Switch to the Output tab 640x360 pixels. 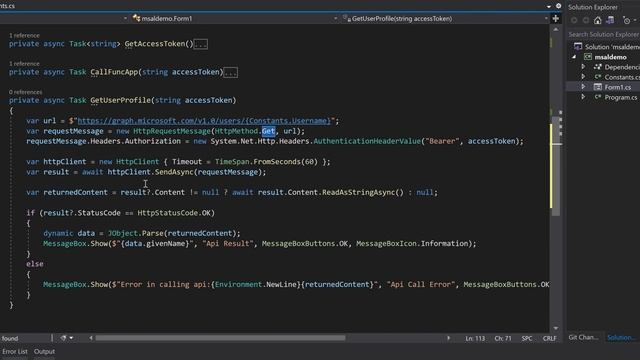44,351
